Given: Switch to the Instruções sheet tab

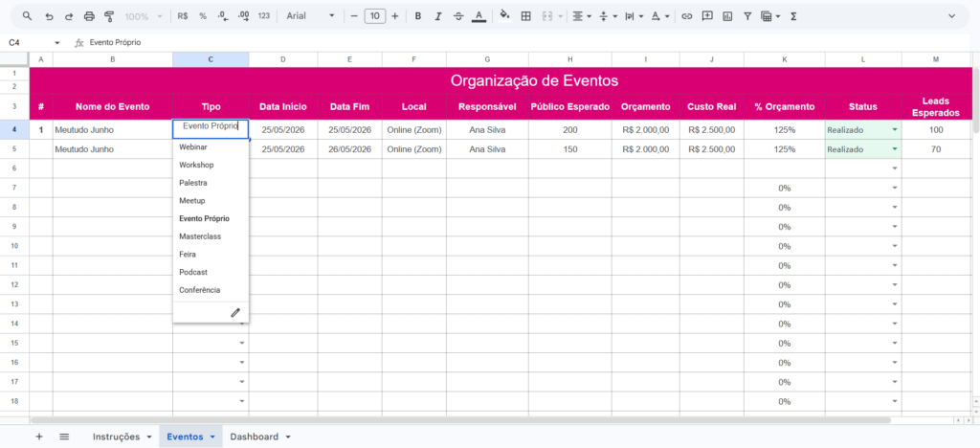Looking at the screenshot, I should [116, 437].
